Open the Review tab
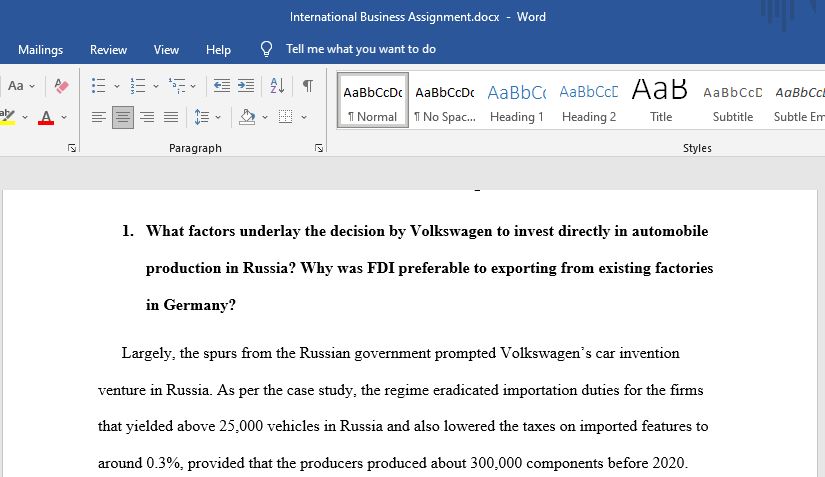The image size is (825, 477). pyautogui.click(x=108, y=49)
